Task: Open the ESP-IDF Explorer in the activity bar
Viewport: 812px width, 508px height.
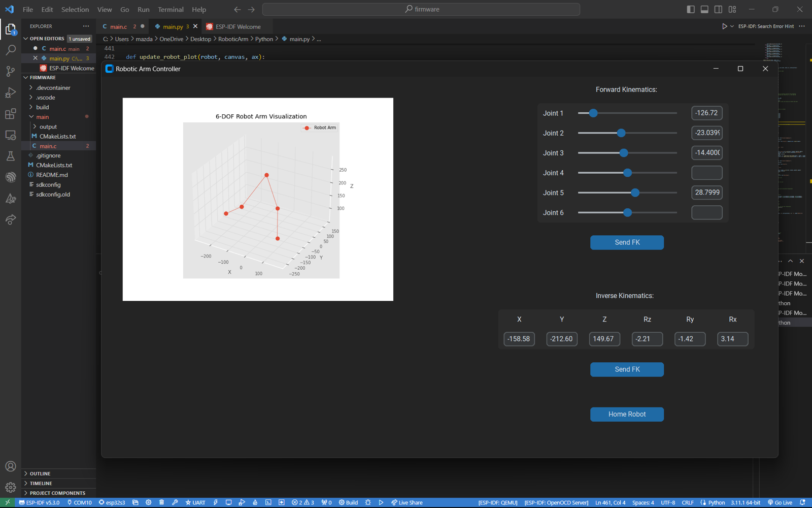Action: click(x=10, y=177)
